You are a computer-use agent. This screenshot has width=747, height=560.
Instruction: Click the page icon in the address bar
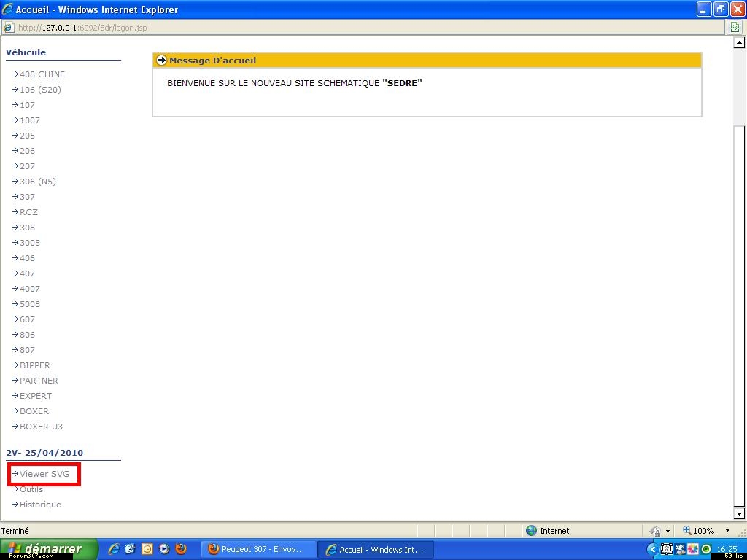(9, 28)
